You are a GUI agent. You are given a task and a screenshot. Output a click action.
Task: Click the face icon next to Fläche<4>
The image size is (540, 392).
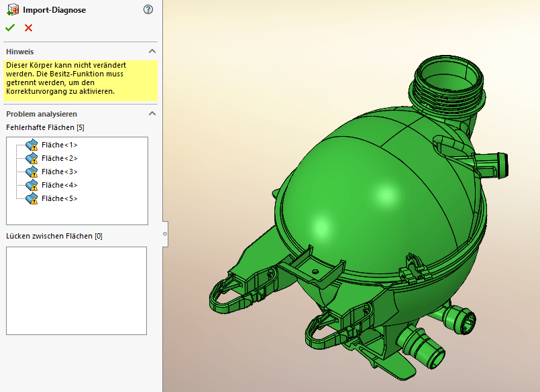pos(32,185)
